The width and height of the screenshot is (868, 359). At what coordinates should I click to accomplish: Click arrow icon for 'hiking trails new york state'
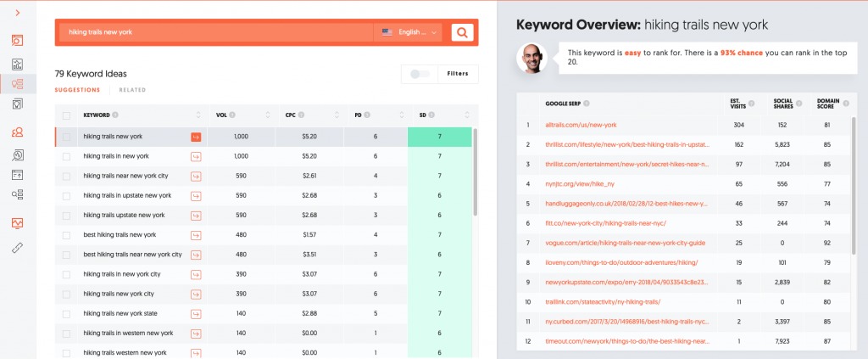[196, 314]
